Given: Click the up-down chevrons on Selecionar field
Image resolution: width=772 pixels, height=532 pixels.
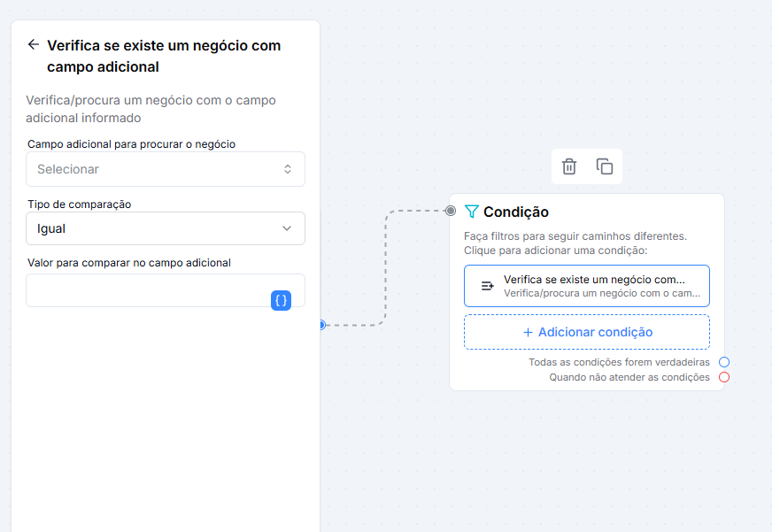Looking at the screenshot, I should click(288, 169).
